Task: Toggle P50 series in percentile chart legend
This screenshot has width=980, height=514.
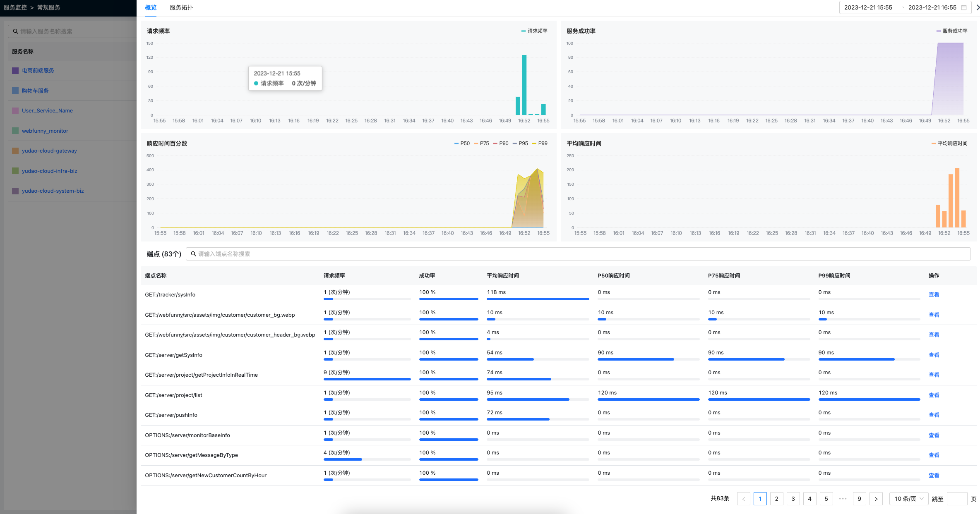Action: 462,143
